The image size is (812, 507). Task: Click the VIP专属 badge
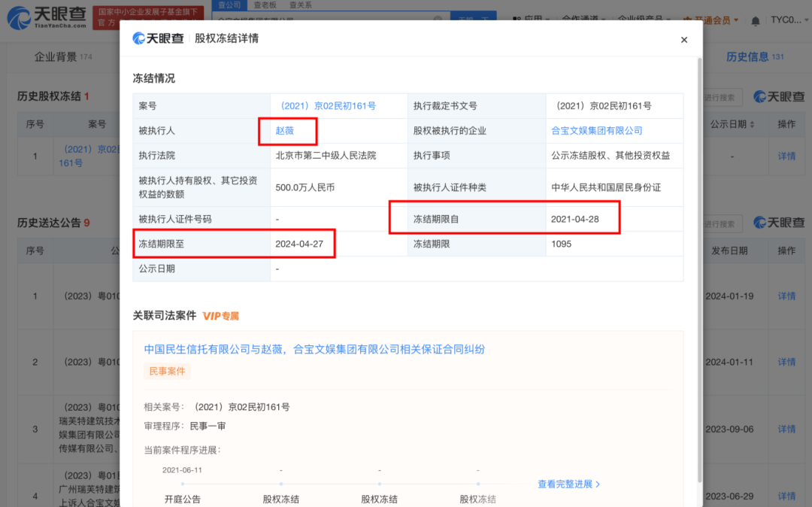coord(220,316)
